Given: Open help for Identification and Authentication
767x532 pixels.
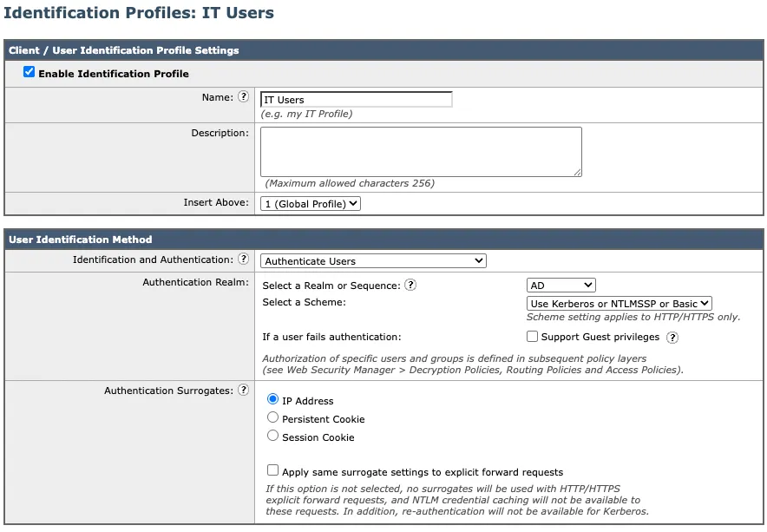Looking at the screenshot, I should (x=243, y=260).
